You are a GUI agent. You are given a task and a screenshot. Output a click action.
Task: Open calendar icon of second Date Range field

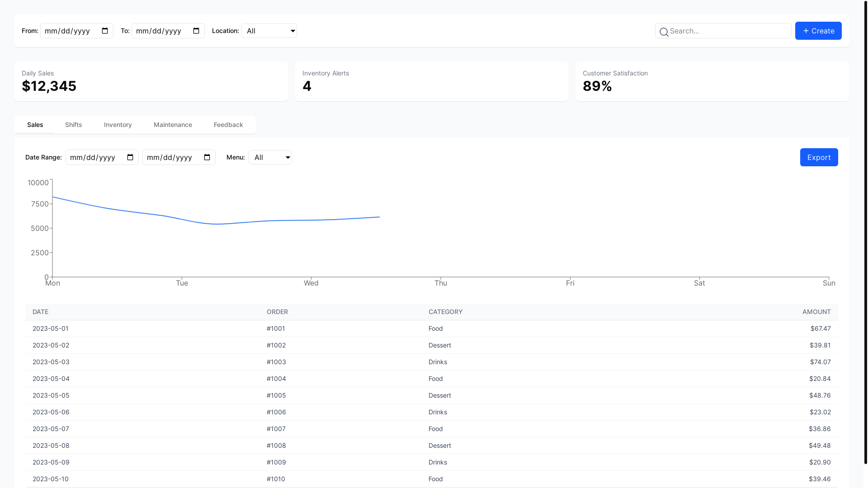207,157
